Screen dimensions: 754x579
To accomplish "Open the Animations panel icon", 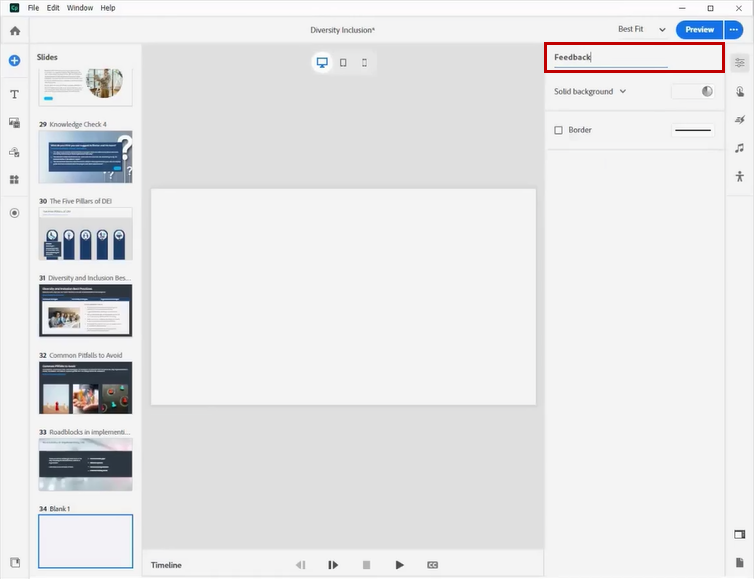I will coord(740,119).
